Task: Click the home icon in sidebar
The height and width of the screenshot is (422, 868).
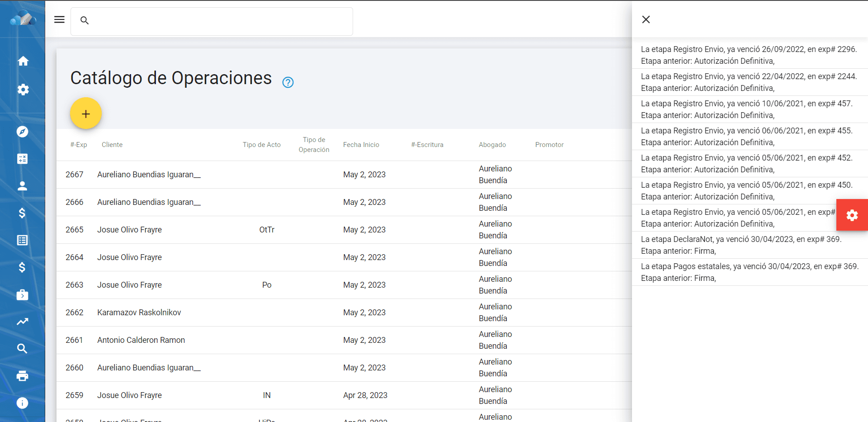Action: 23,61
